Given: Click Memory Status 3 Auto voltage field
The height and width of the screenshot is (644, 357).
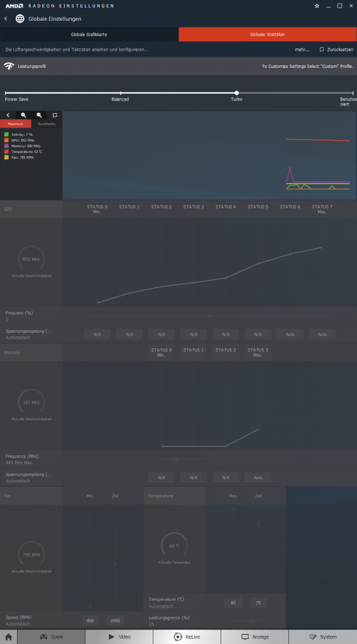Looking at the screenshot, I should point(258,478).
